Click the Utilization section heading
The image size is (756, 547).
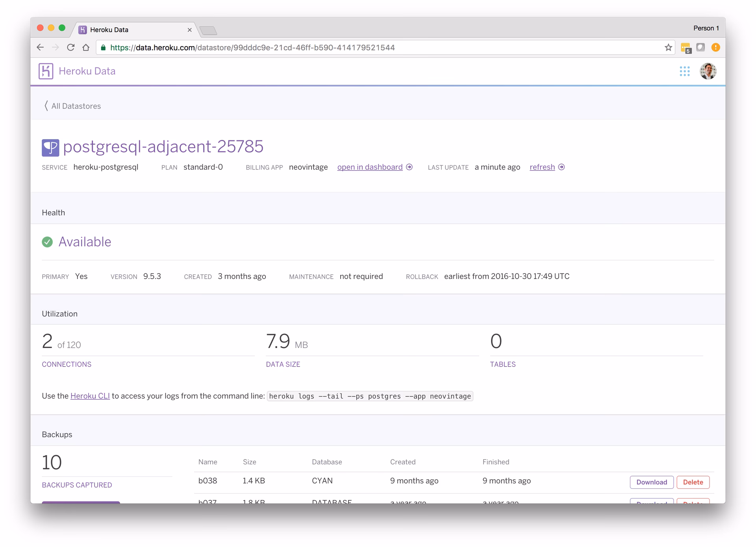point(60,314)
